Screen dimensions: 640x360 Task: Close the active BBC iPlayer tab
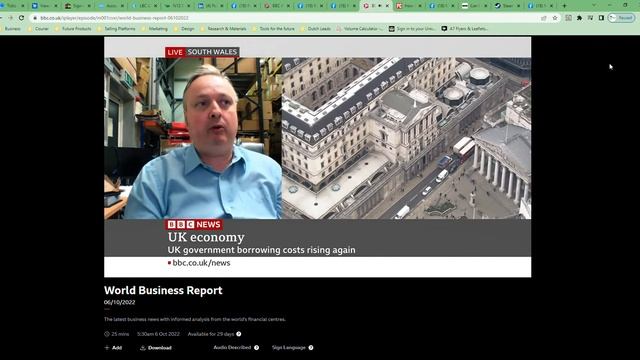click(x=386, y=6)
